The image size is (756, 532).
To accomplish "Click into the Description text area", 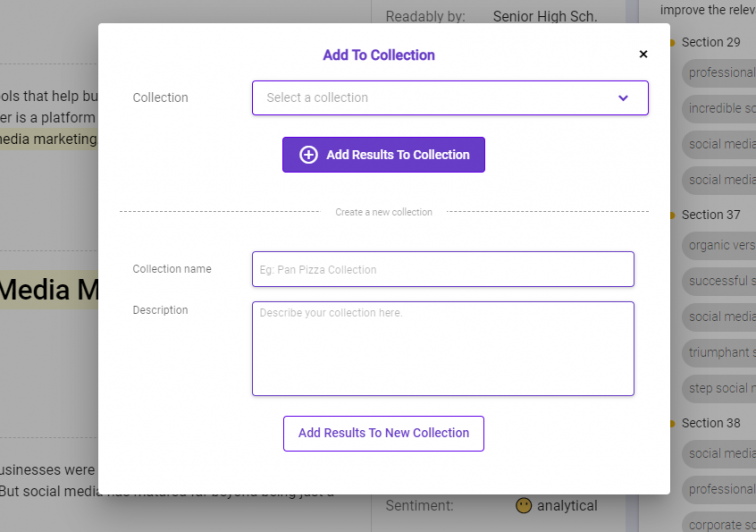I will [x=443, y=349].
